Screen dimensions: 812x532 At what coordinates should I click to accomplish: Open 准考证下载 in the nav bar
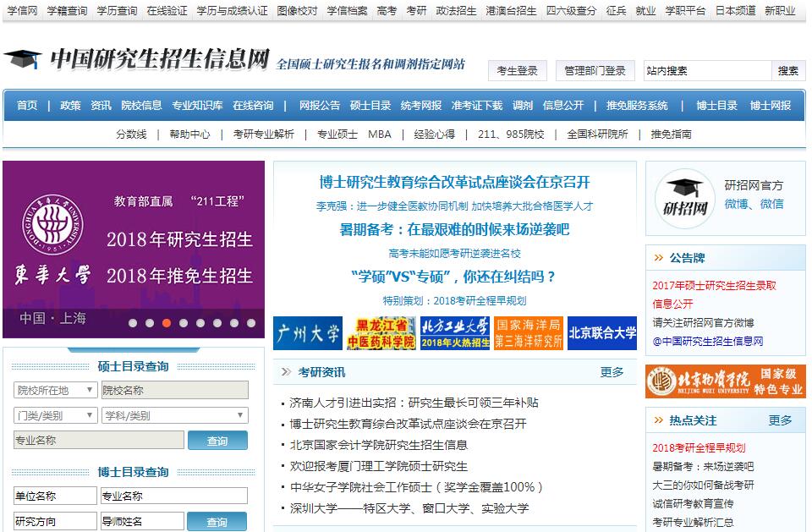(477, 106)
